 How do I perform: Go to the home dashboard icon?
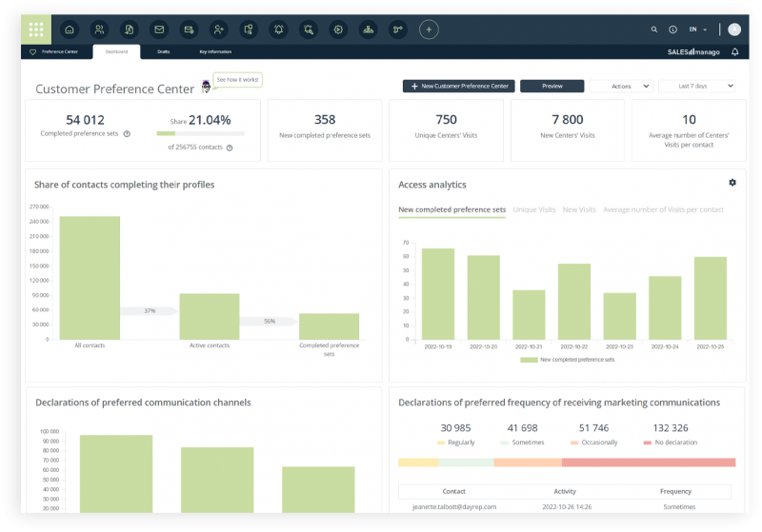click(70, 30)
